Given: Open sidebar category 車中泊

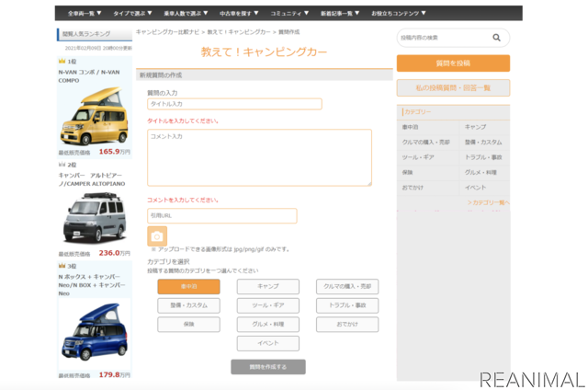Looking at the screenshot, I should (x=410, y=127).
